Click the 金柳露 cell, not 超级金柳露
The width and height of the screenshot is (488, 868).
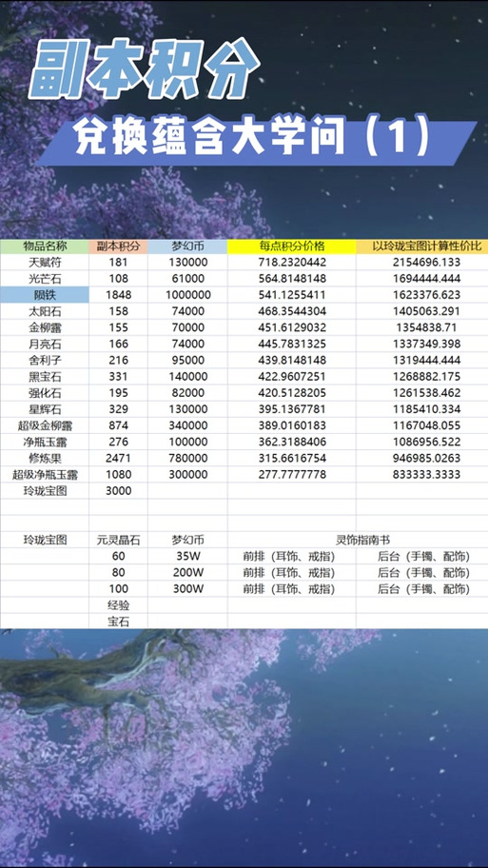45,327
